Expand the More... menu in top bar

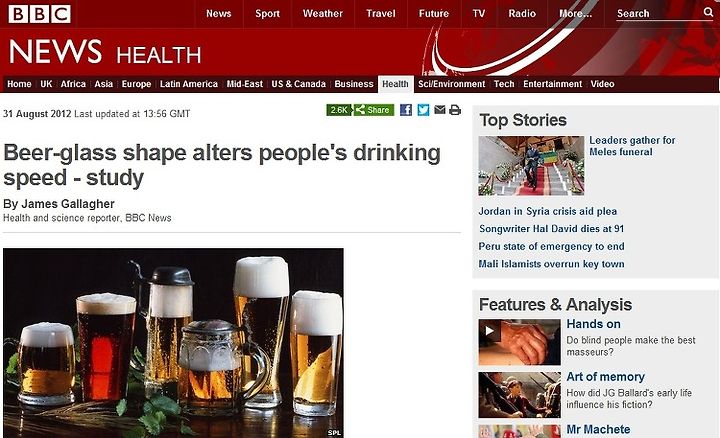[x=575, y=14]
